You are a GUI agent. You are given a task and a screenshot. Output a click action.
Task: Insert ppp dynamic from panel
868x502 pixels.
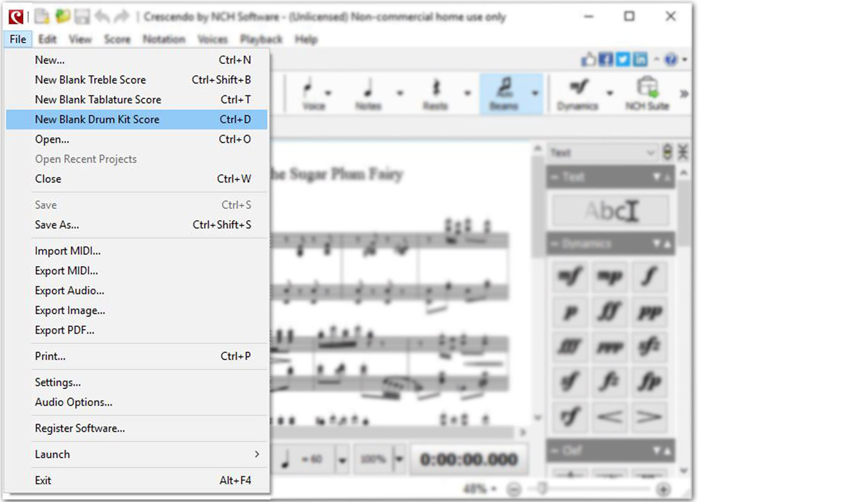(610, 347)
